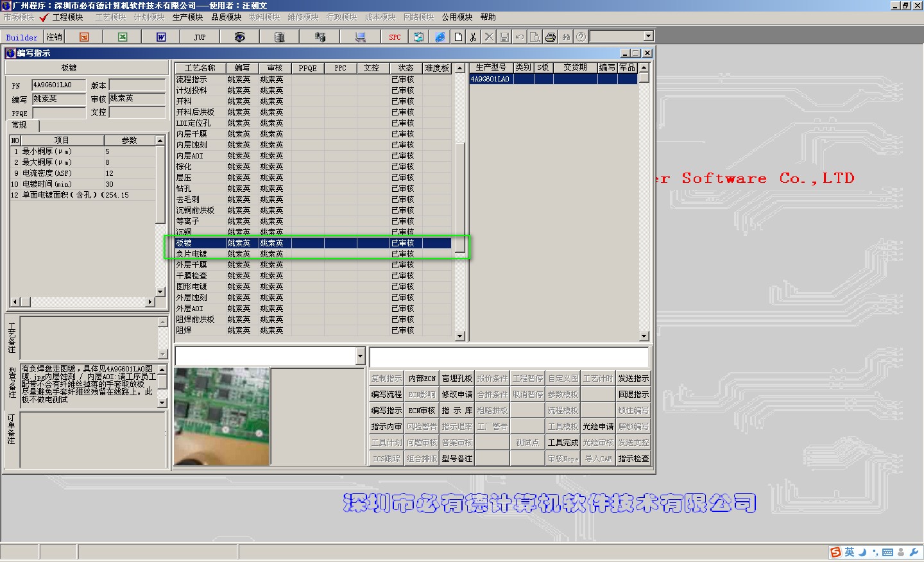
Task: Click the 修改申请 button
Action: coord(457,395)
